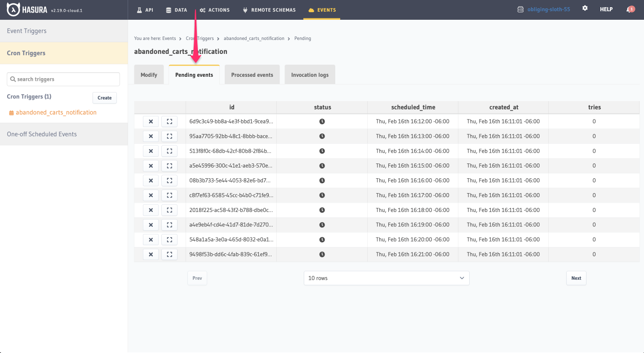Select One-off Scheduled Events in the sidebar
644x353 pixels.
[42, 134]
